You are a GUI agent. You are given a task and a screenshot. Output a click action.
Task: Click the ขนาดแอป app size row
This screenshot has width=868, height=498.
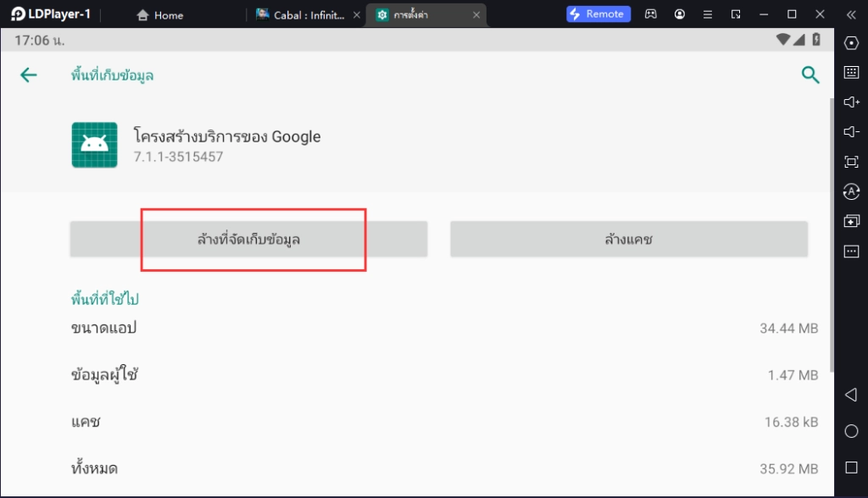tap(444, 328)
